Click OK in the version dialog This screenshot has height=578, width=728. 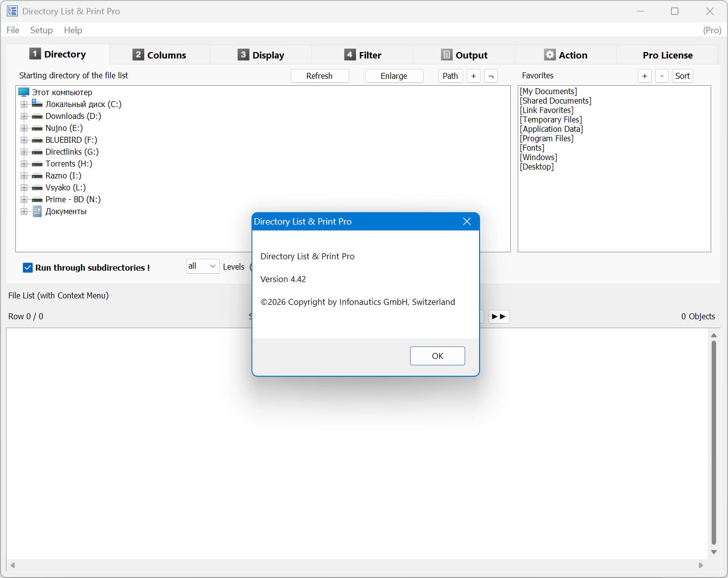point(437,356)
